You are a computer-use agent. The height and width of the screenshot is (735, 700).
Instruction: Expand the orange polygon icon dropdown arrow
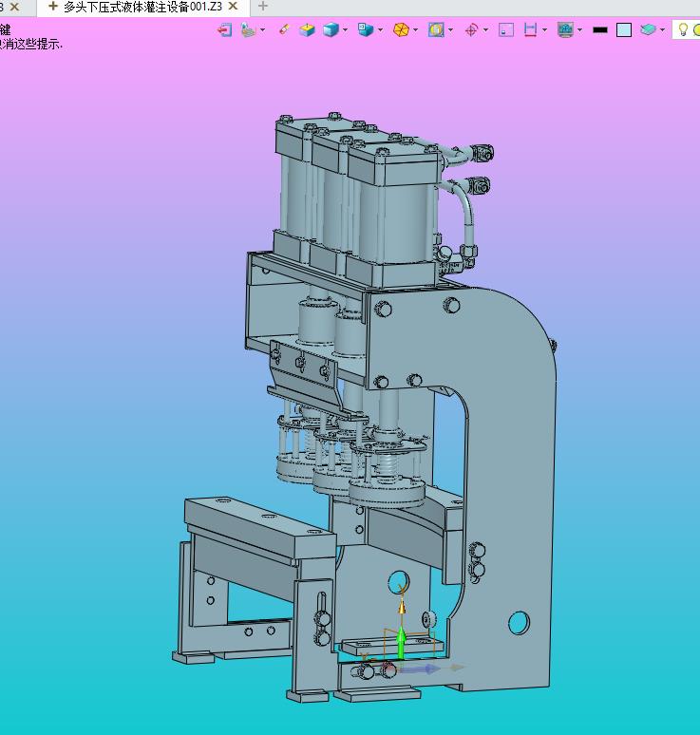415,30
